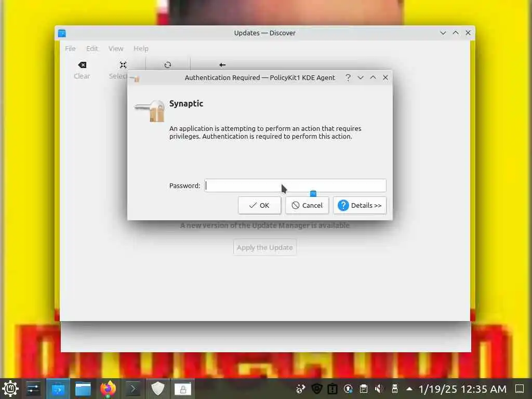Maximize the Discover Updates window
Screen dimensions: 532x399
(456, 33)
